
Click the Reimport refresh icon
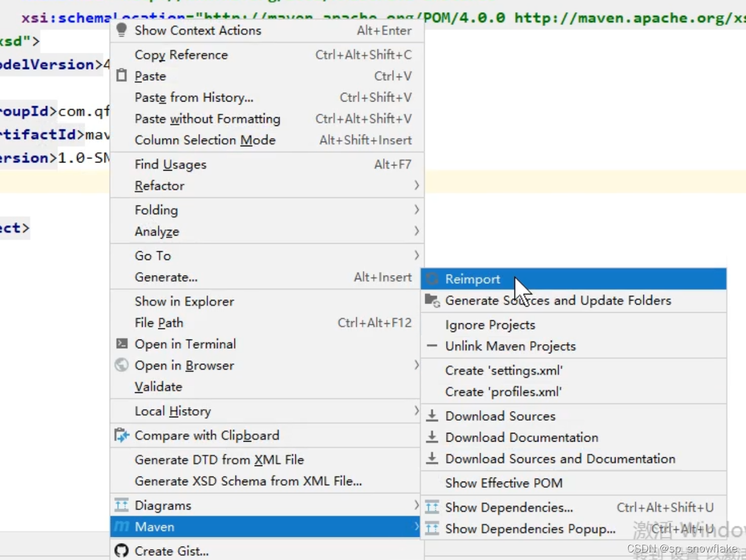point(432,279)
